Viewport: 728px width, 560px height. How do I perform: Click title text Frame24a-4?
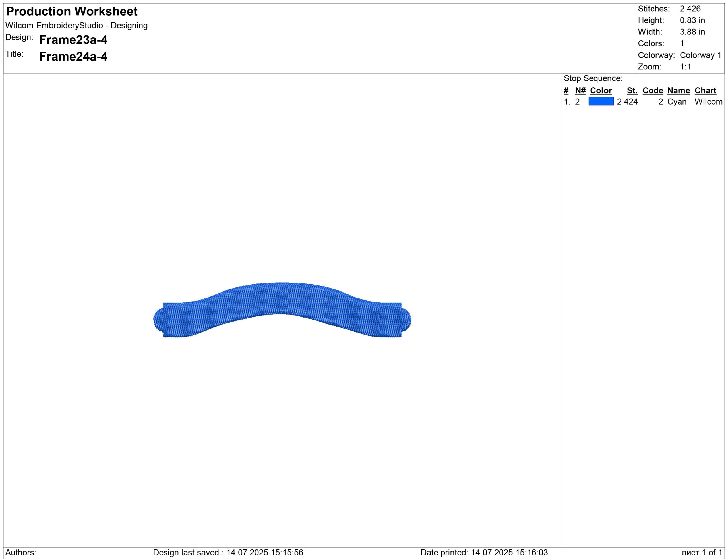pos(73,56)
